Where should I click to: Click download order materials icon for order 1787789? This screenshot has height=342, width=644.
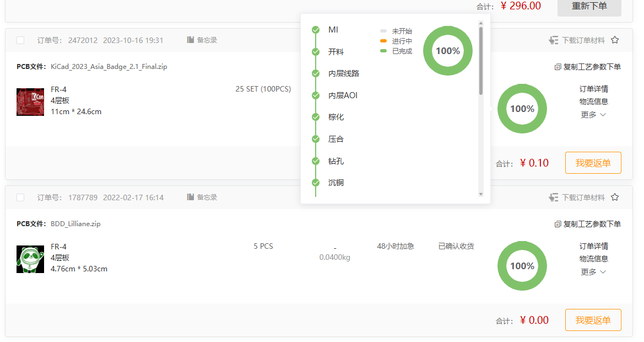click(x=554, y=197)
